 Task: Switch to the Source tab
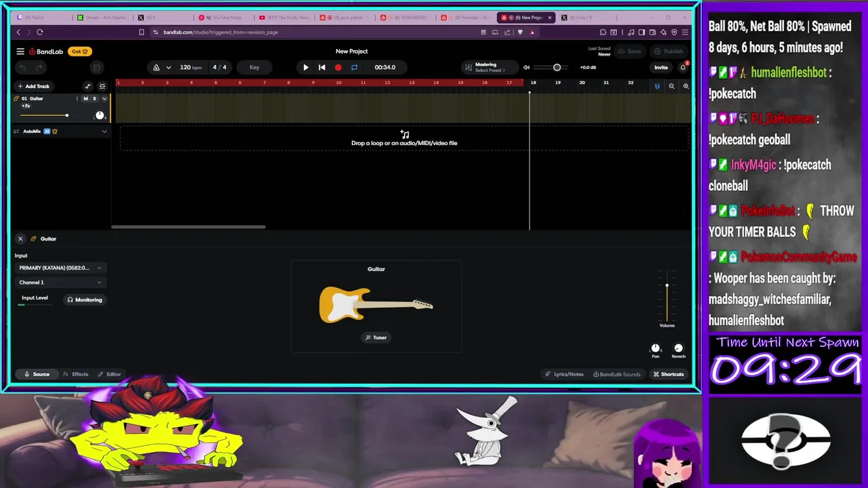37,374
